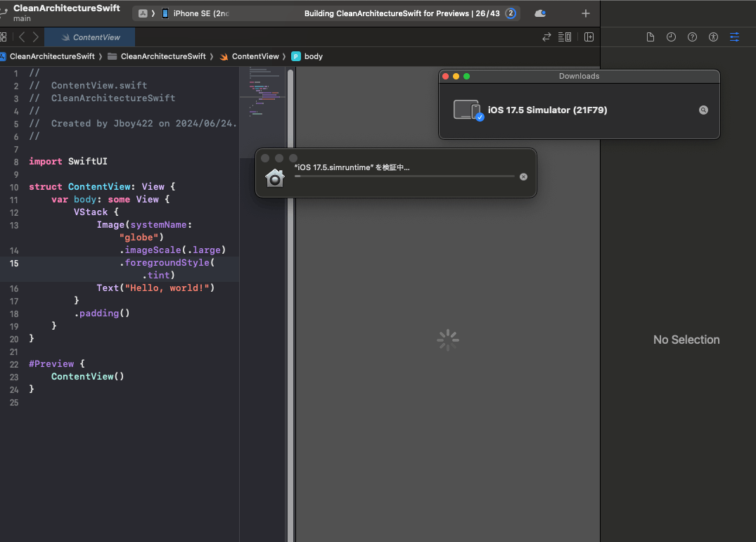This screenshot has height=542, width=756.
Task: Open the main branch selector
Action: click(22, 18)
